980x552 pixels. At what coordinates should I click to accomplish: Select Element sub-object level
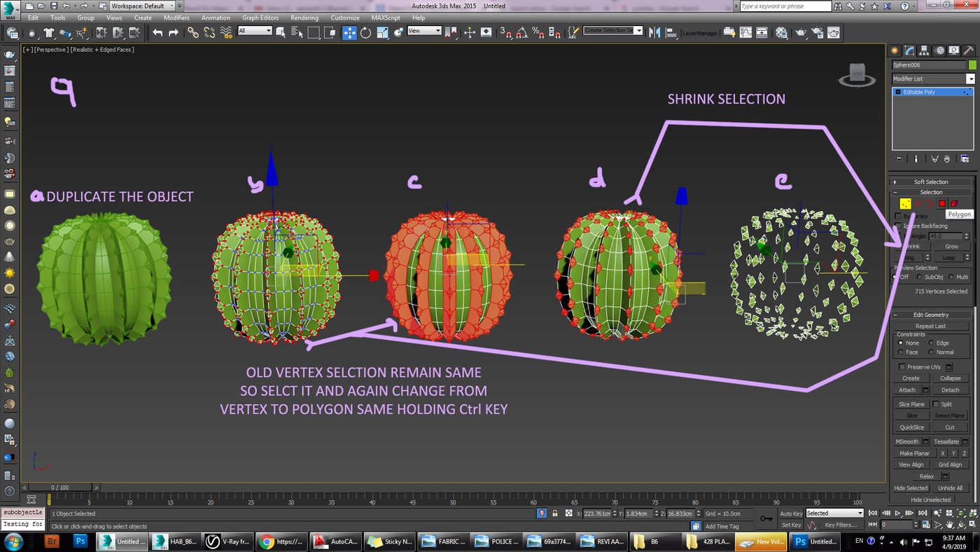click(x=953, y=203)
